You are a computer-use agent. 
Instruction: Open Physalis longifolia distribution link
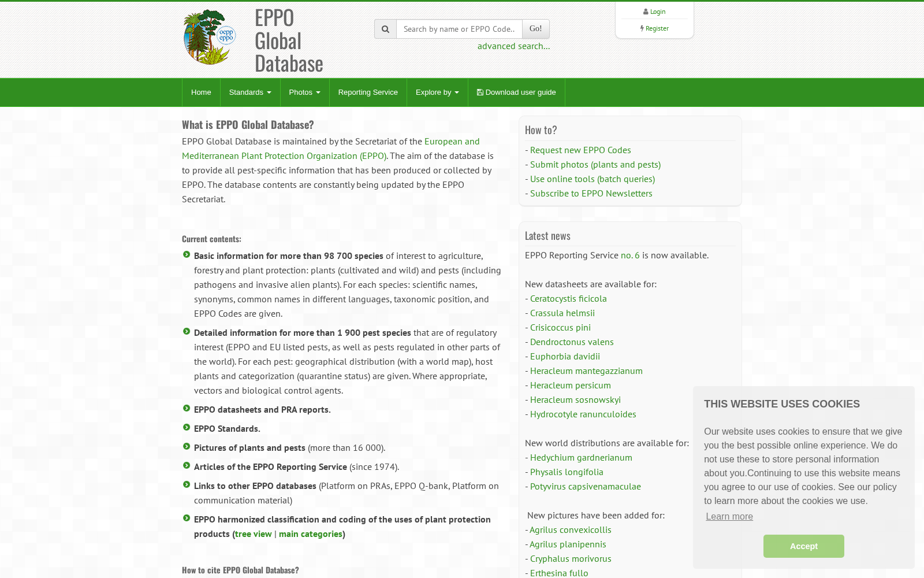[x=567, y=472]
